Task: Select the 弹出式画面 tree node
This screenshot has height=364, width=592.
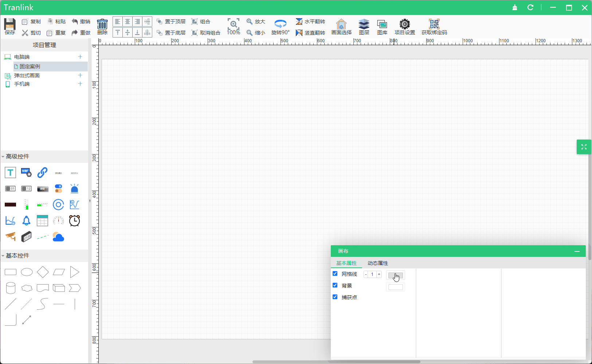Action: pyautogui.click(x=27, y=75)
